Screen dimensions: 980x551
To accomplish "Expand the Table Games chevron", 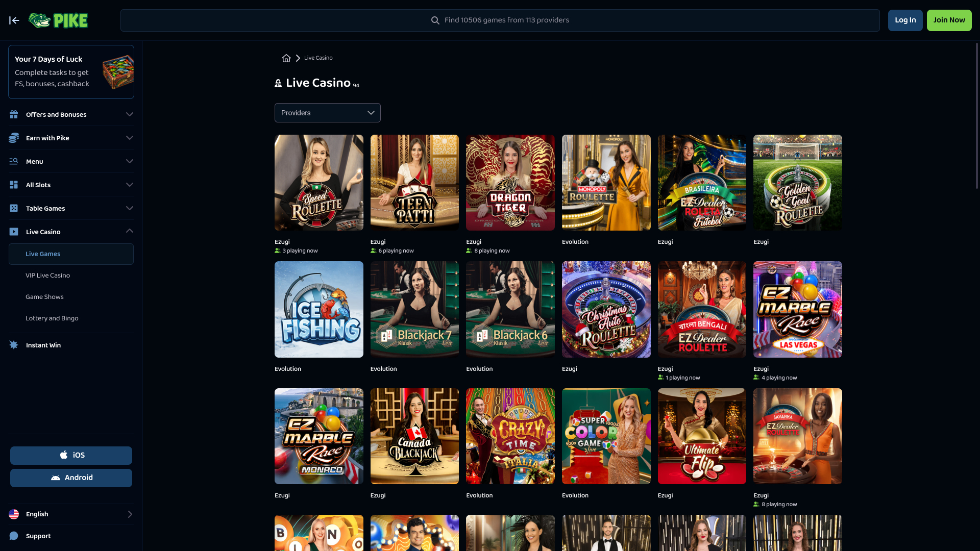I will point(130,208).
